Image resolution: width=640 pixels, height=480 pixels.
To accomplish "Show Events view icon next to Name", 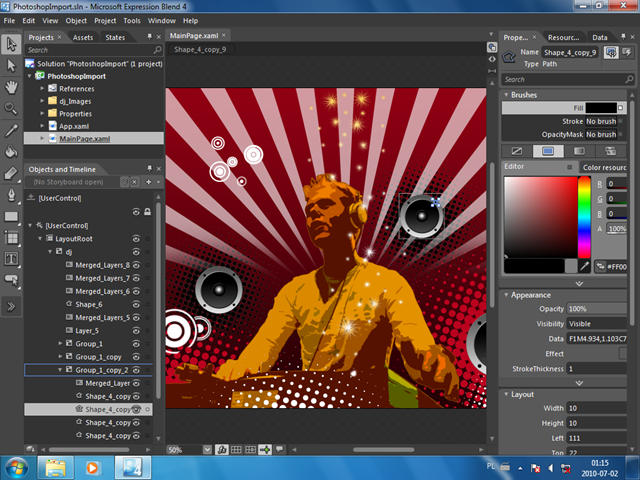I will coord(627,52).
